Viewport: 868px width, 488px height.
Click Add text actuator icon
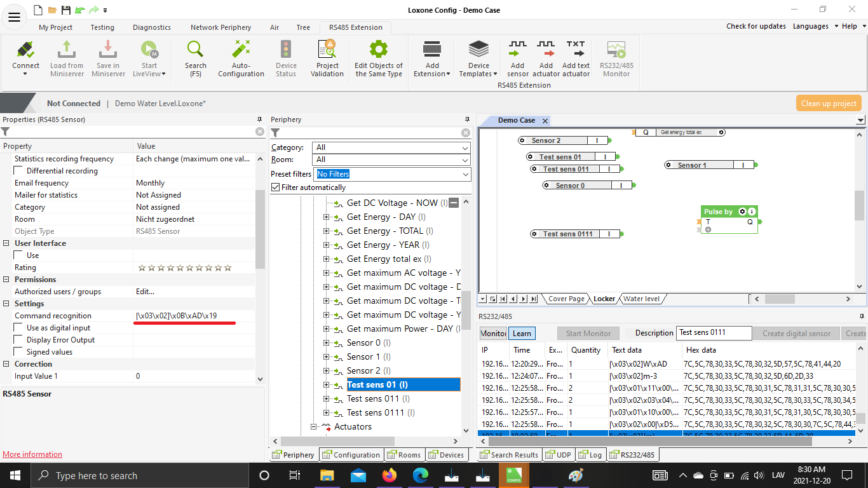pos(576,51)
